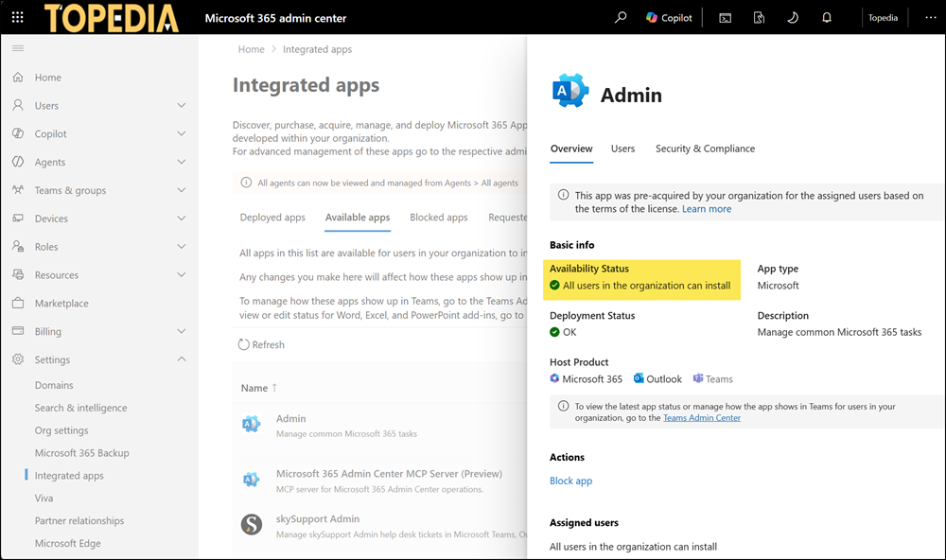Click the Home icon in sidebar
Screen dimensions: 946x560
(18, 78)
